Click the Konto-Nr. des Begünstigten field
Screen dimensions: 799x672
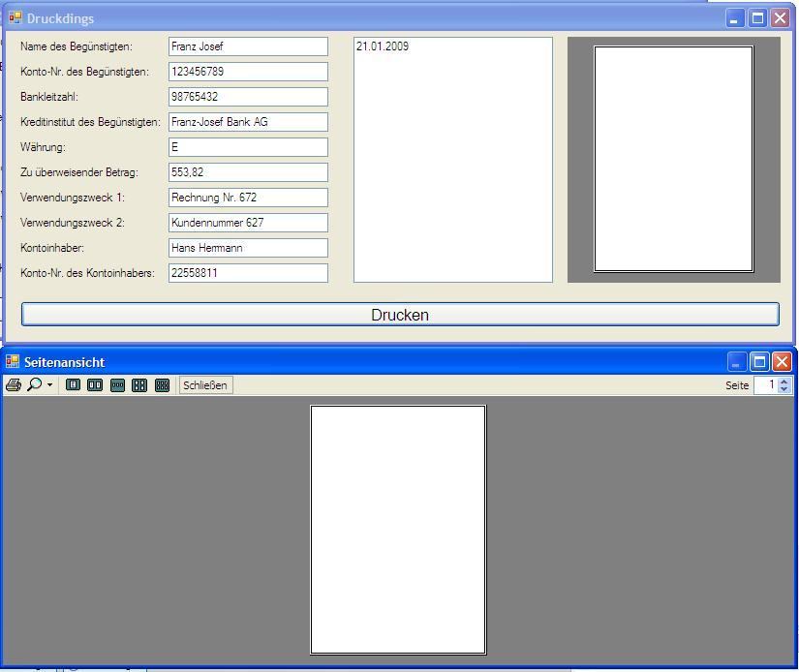point(248,72)
